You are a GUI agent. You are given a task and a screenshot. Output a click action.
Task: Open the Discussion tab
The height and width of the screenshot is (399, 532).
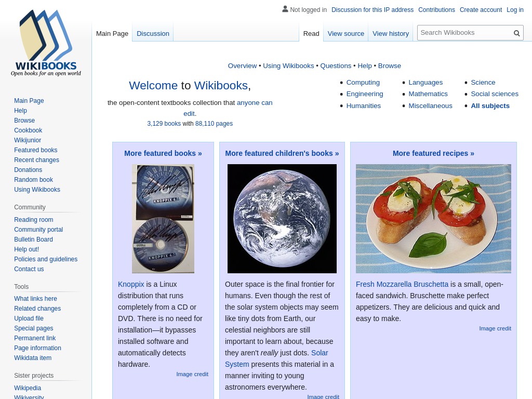coord(153,34)
